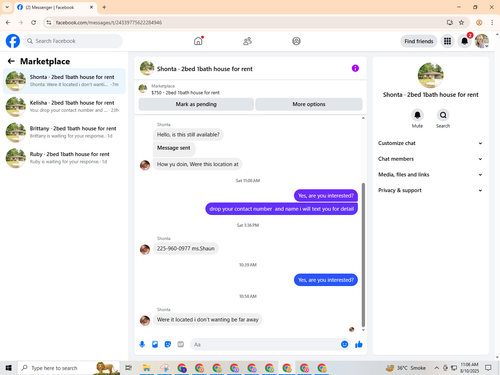
Task: Choose a sticker icon in composer
Action: [168, 344]
